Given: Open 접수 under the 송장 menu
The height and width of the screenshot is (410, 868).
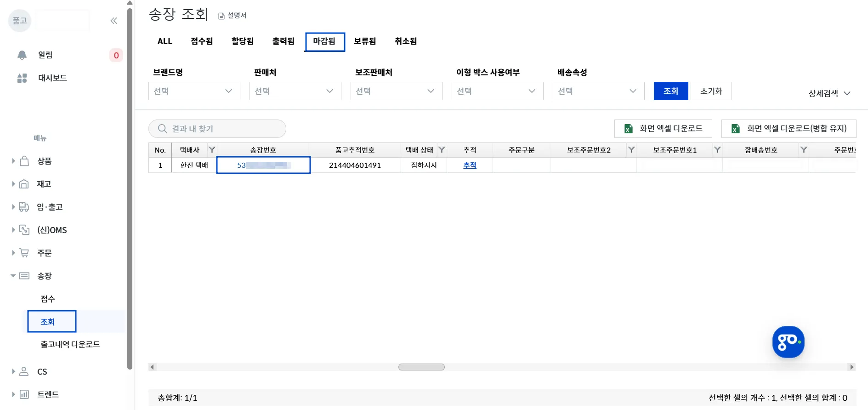Looking at the screenshot, I should 48,299.
